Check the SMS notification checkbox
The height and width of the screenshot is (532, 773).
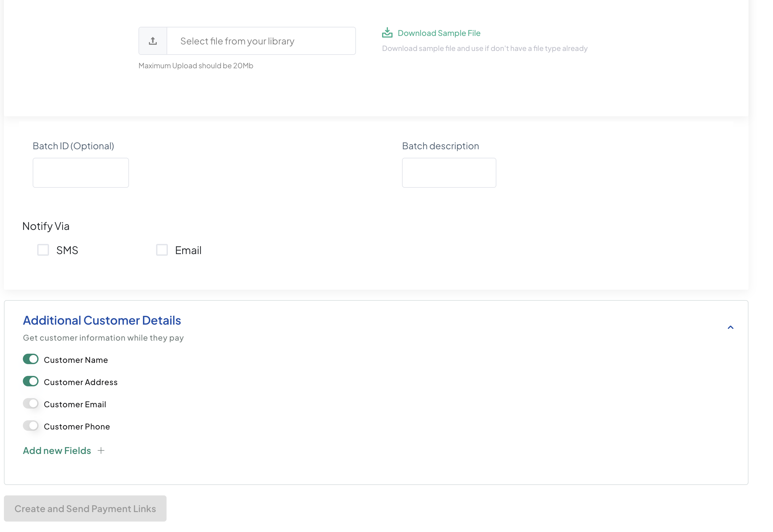click(x=43, y=250)
